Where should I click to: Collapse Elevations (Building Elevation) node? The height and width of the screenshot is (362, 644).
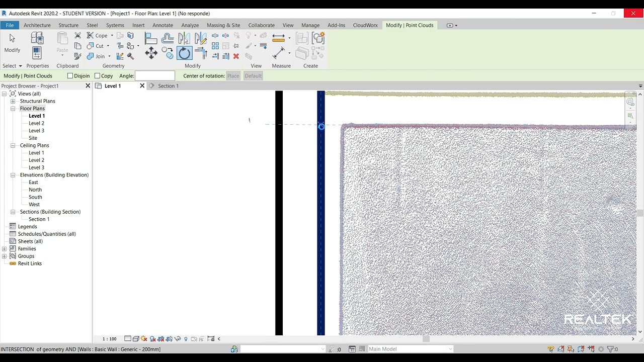13,175
